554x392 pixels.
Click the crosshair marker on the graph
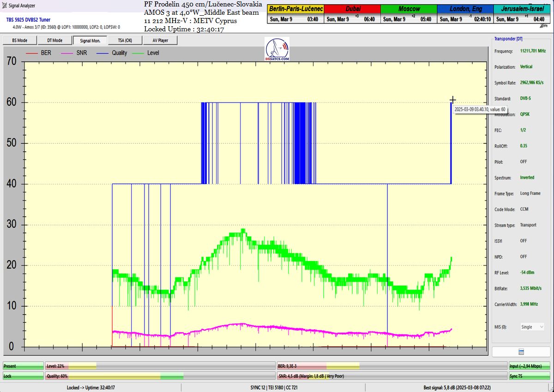coord(453,100)
